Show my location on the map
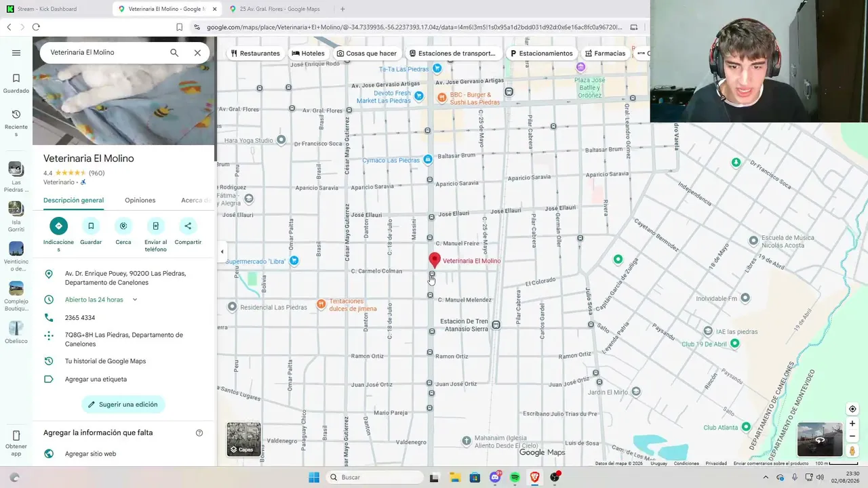This screenshot has width=868, height=488. click(x=852, y=409)
